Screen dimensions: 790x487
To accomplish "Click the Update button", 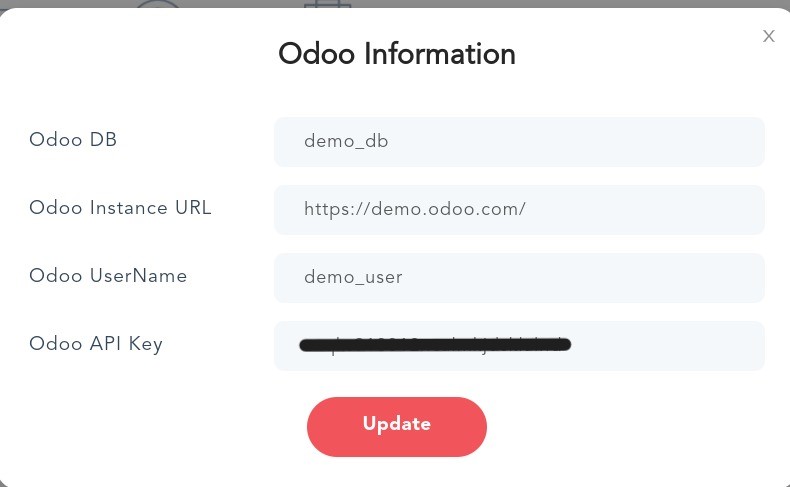I will click(396, 426).
